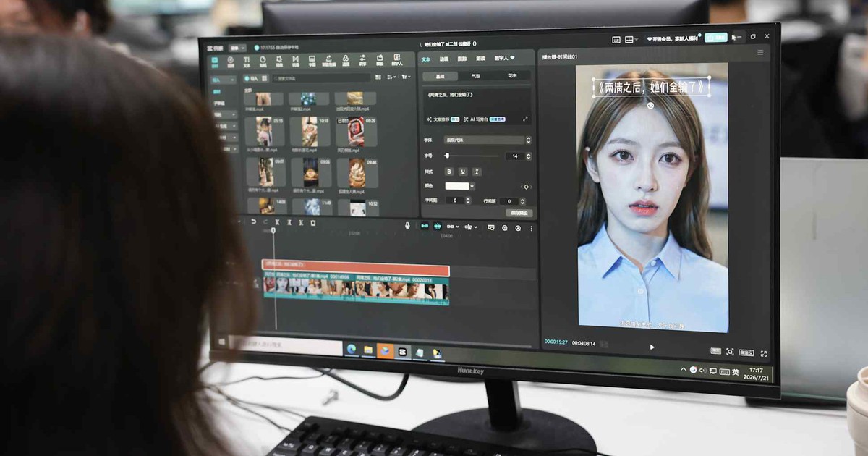Toggle the auto-snap button in timeline toolbar

[x=437, y=227]
